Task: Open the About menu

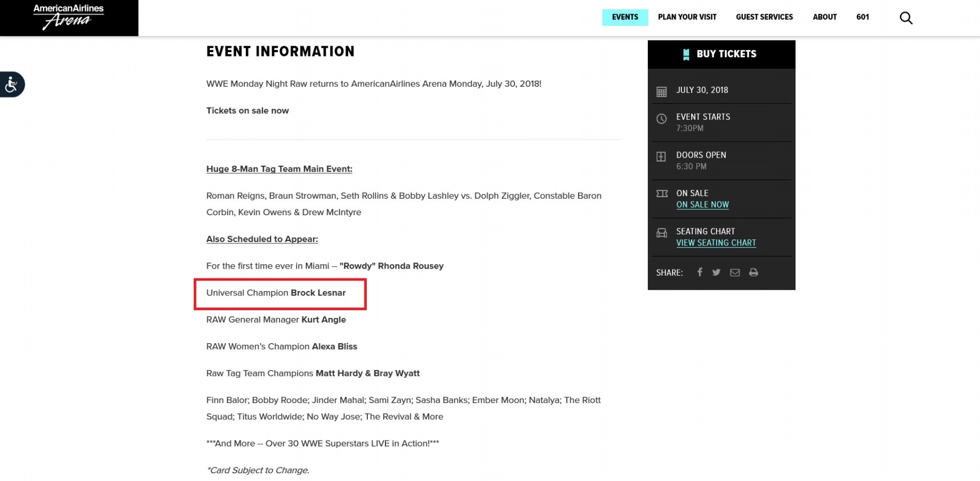Action: click(x=825, y=17)
